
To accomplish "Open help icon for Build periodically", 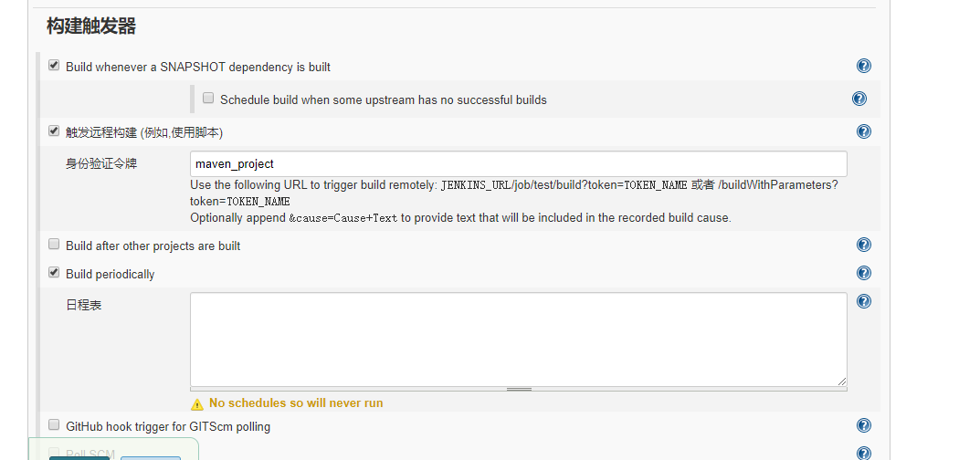I will tap(863, 273).
